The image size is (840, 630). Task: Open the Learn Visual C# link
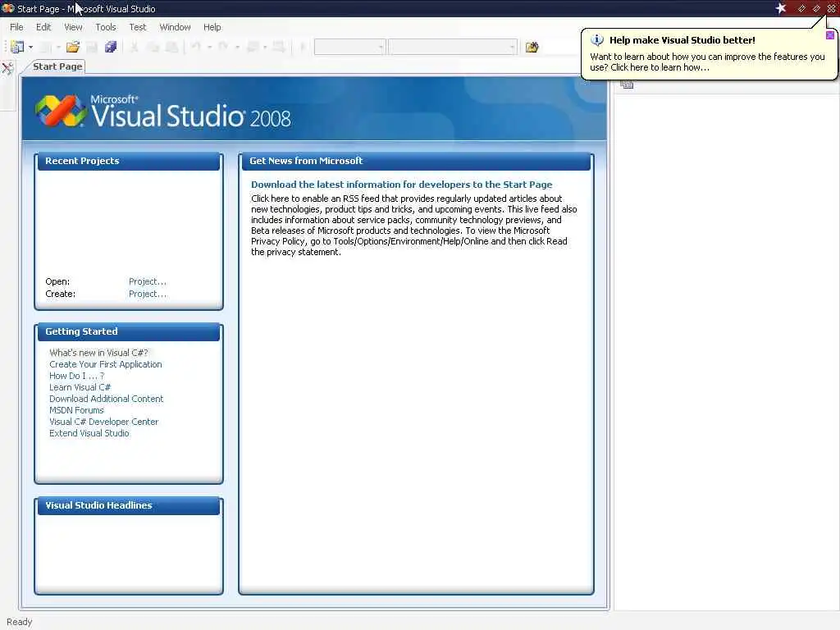80,387
